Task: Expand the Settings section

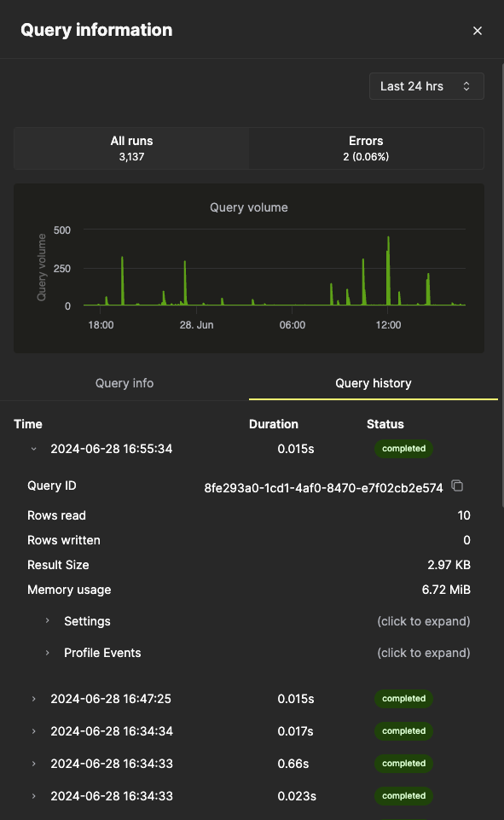Action: [86, 621]
